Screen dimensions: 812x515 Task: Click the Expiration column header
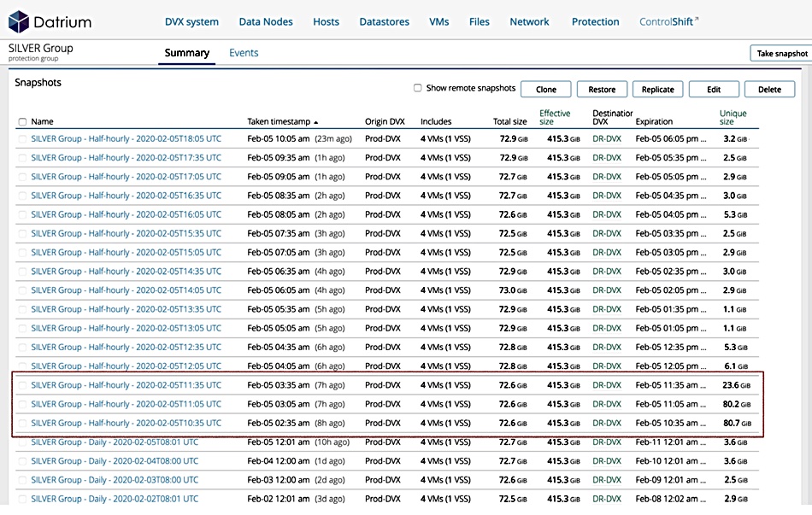[x=654, y=121]
